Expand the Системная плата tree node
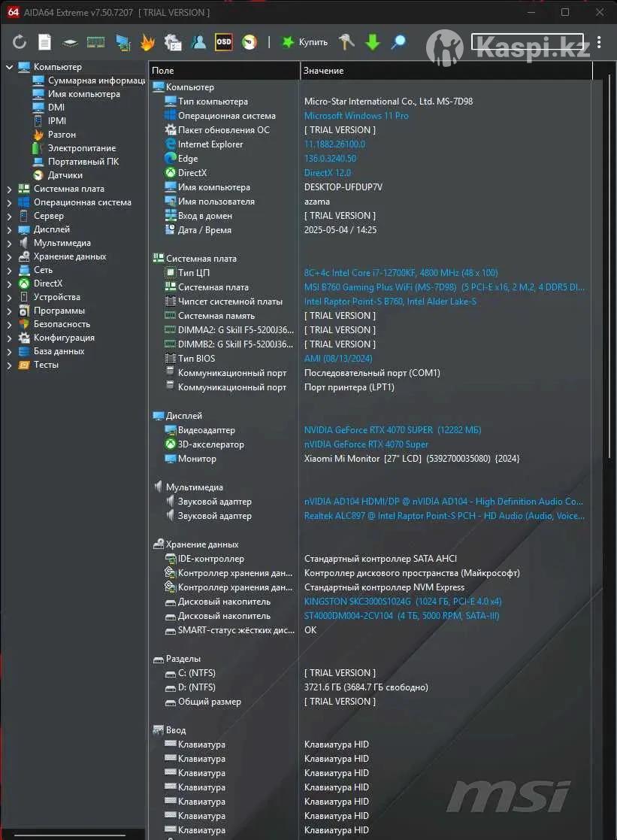Image resolution: width=617 pixels, height=840 pixels. 9,189
